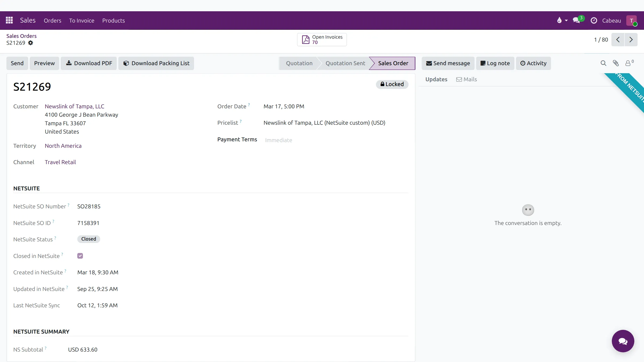Click the Activity button
This screenshot has width=644, height=362.
pos(533,63)
